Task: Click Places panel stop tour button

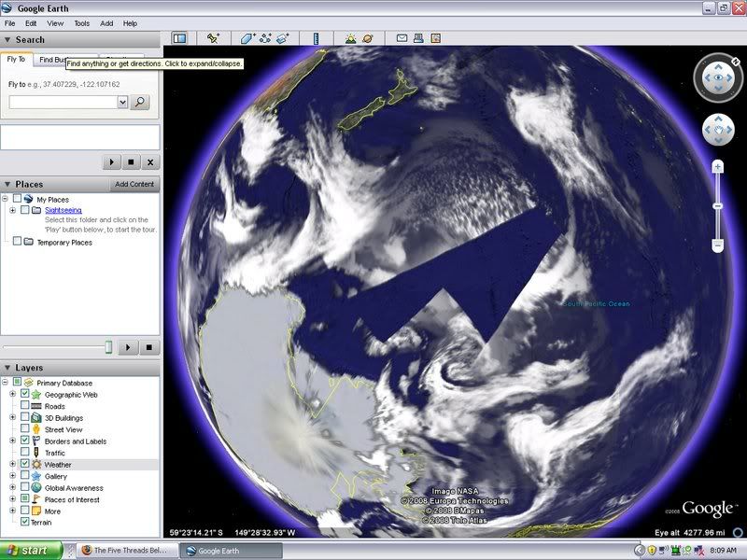Action: [x=148, y=347]
